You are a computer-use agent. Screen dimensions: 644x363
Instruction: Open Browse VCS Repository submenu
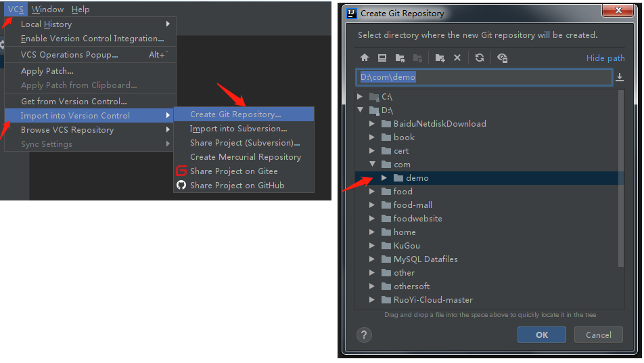point(89,130)
